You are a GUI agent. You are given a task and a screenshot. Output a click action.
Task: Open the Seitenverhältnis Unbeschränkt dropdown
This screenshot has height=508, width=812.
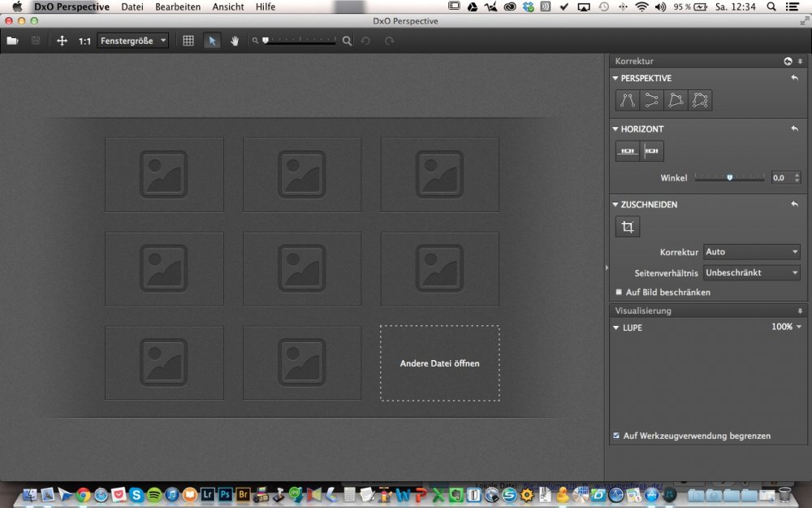(x=751, y=273)
